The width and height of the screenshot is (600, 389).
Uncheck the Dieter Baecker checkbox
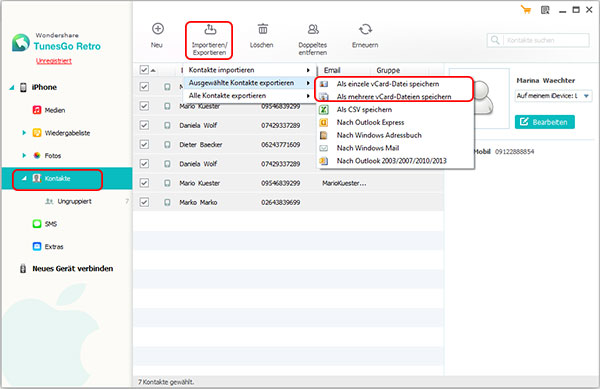point(144,145)
